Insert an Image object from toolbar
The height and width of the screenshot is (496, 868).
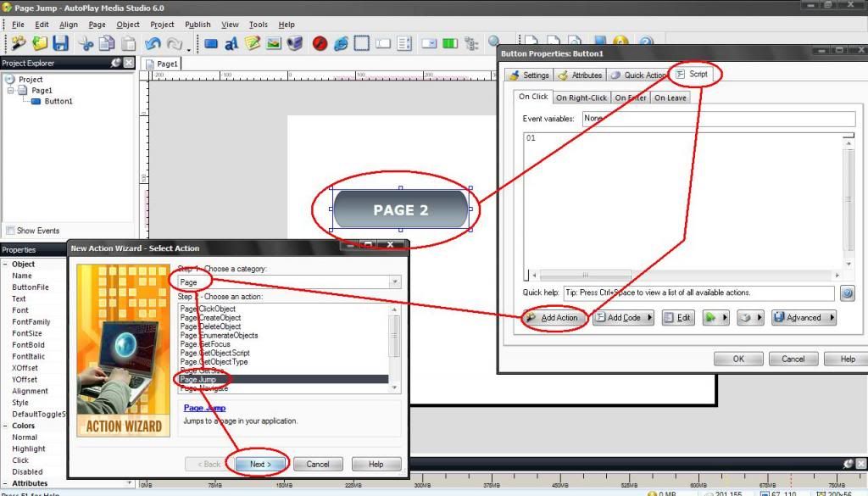tap(274, 43)
